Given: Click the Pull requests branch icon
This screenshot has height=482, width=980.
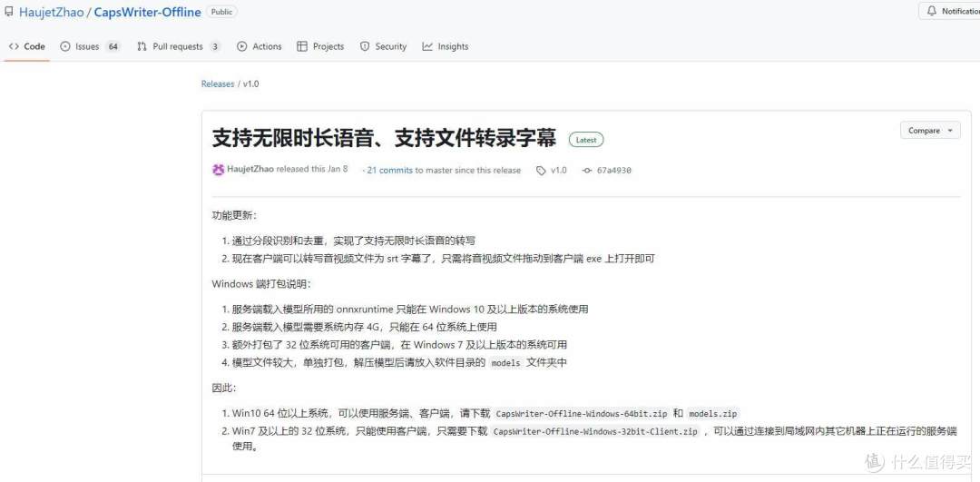Looking at the screenshot, I should click(142, 46).
